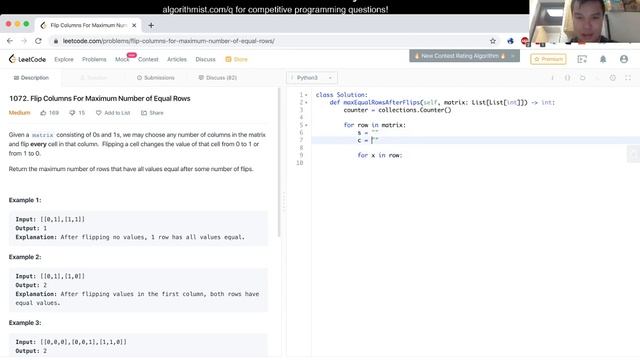Click Add to List
The image size is (640, 360).
113,113
